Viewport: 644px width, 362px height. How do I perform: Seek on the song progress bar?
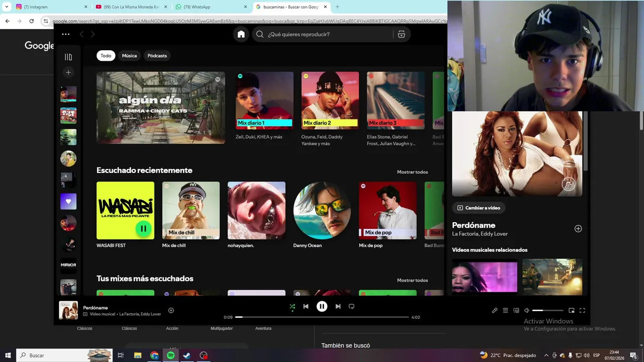tap(322, 317)
